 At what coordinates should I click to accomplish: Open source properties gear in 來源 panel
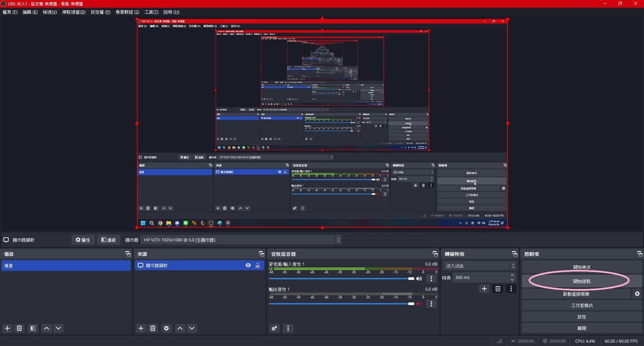(167, 328)
